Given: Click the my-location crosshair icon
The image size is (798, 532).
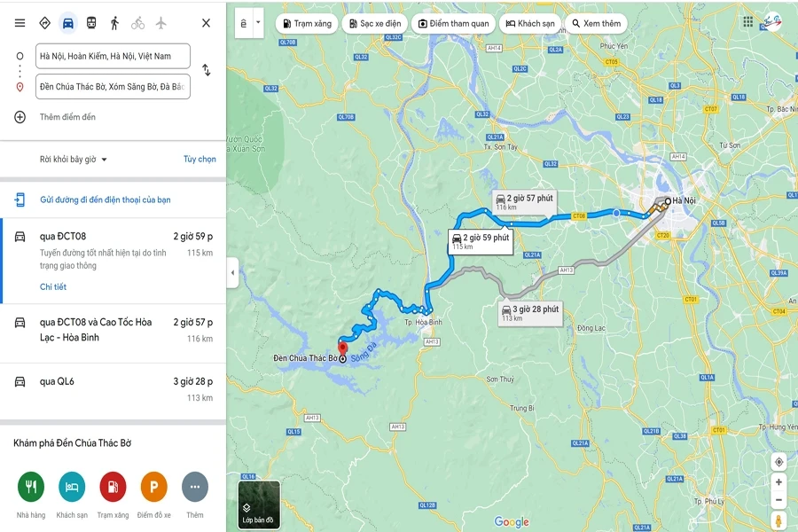Looking at the screenshot, I should pos(779,461).
